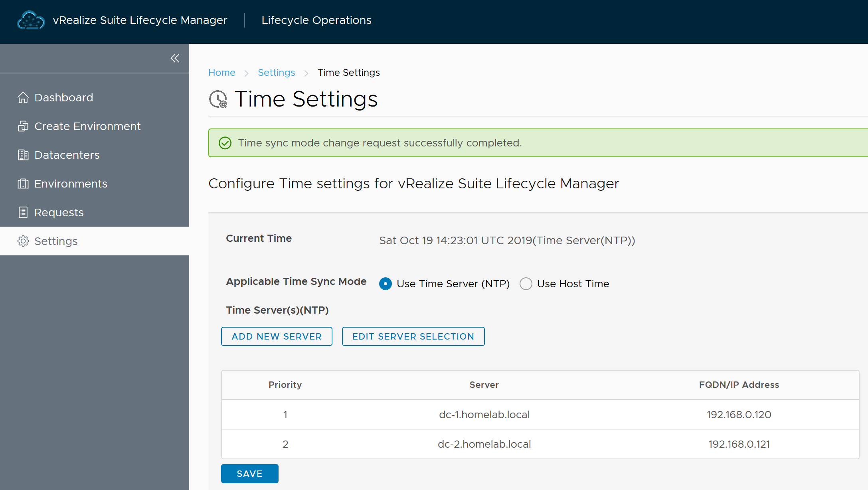Click priority 1 cell for dc-1
Screen dimensions: 868x490
click(285, 415)
